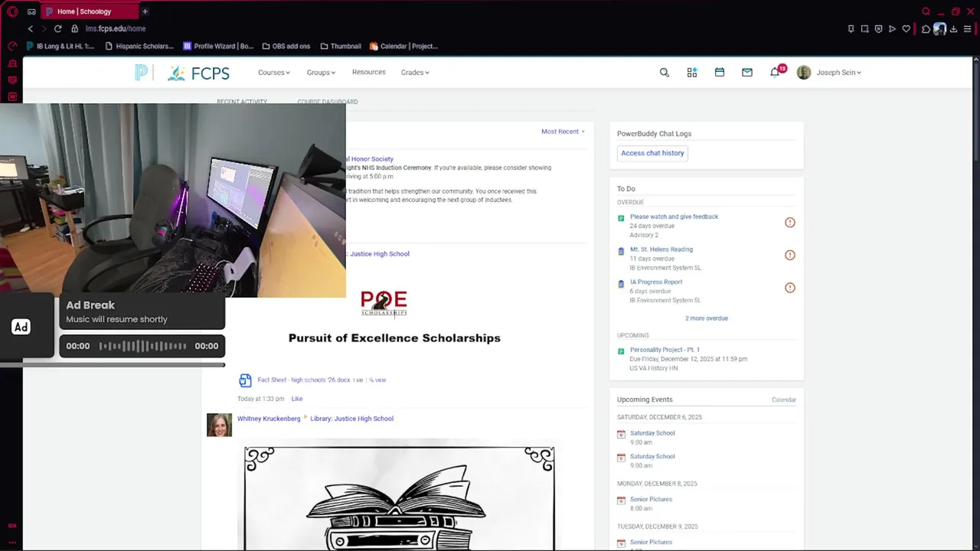Image resolution: width=980 pixels, height=551 pixels.
Task: Click the Opera browser menu icon
Action: coord(12,11)
